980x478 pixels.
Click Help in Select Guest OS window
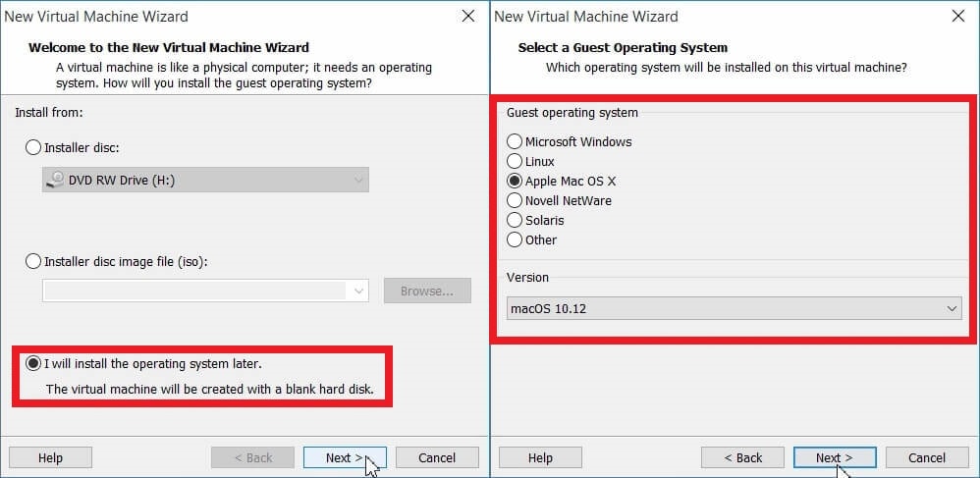[540, 458]
